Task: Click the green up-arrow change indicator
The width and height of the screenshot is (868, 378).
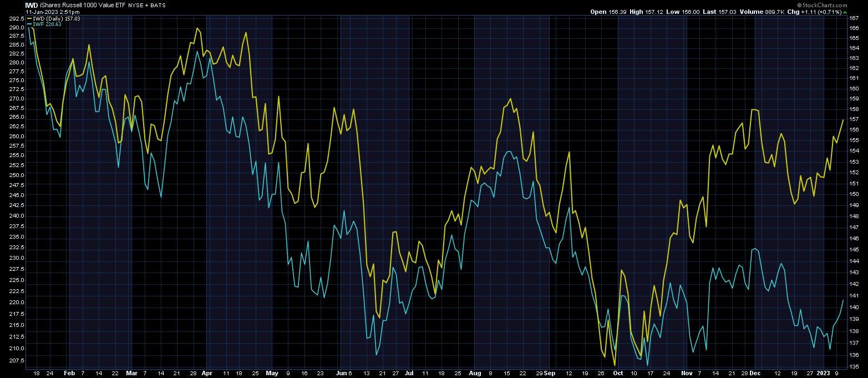Action: [845, 12]
